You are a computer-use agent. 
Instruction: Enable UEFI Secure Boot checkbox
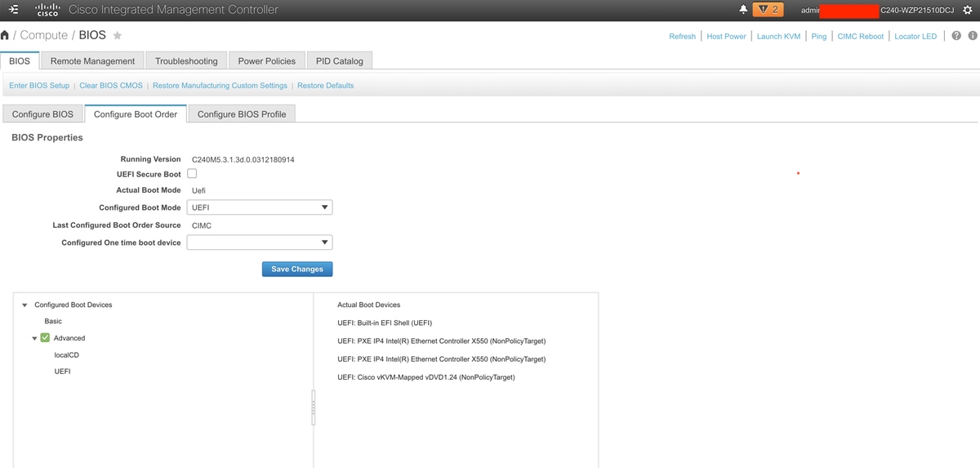click(192, 174)
